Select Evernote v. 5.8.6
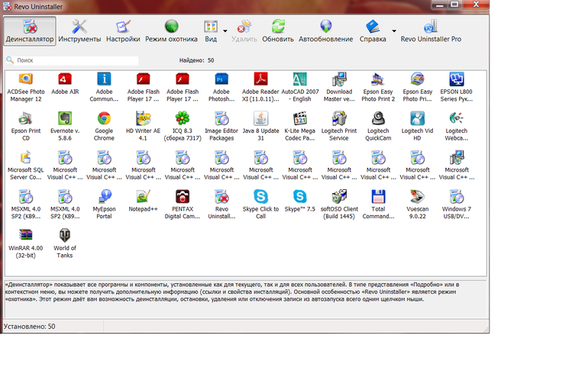The width and height of the screenshot is (588, 367). pos(65,127)
